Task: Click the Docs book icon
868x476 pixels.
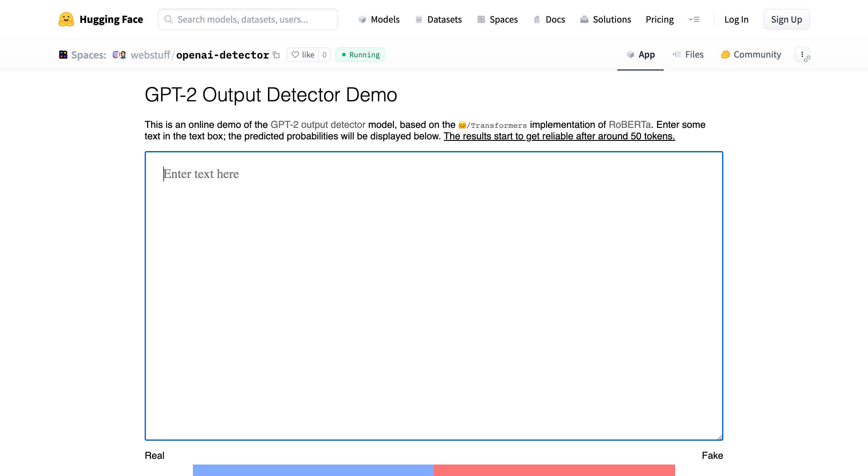Action: tap(537, 19)
